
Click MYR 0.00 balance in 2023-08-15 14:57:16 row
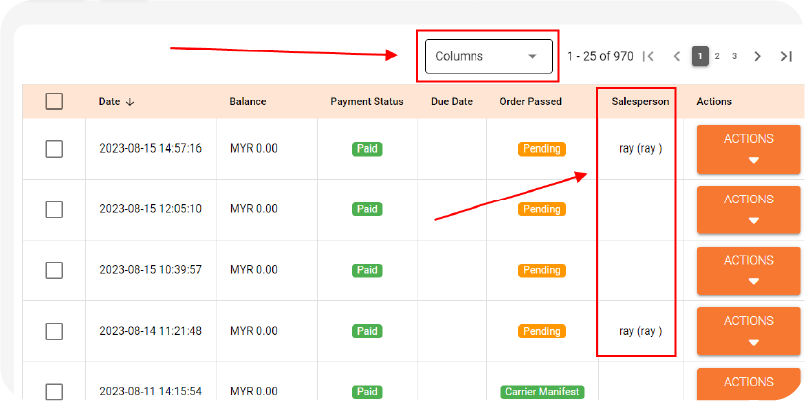click(x=254, y=149)
